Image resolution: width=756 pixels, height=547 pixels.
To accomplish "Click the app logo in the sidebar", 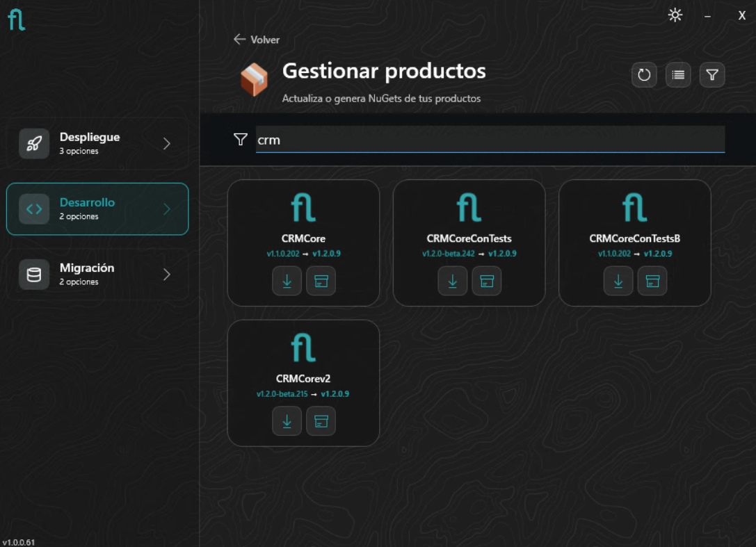I will (x=17, y=19).
